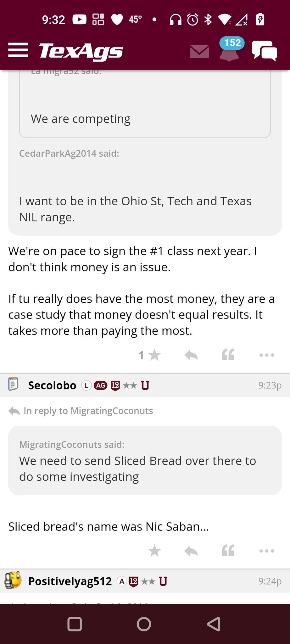Open the forum chat bubbles icon
This screenshot has width=290, height=644.
coord(264,51)
